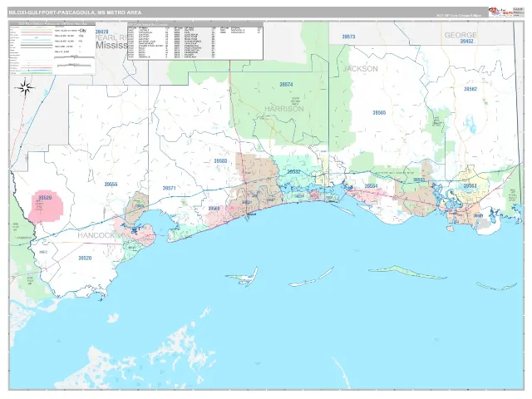
Task: Click ZIP code 39562 label
Action: point(470,89)
